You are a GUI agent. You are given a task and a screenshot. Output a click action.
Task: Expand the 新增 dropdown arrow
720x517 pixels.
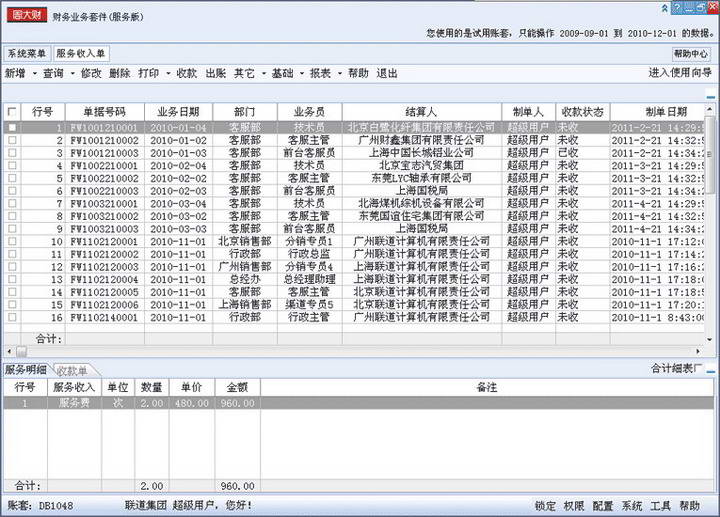coord(35,74)
